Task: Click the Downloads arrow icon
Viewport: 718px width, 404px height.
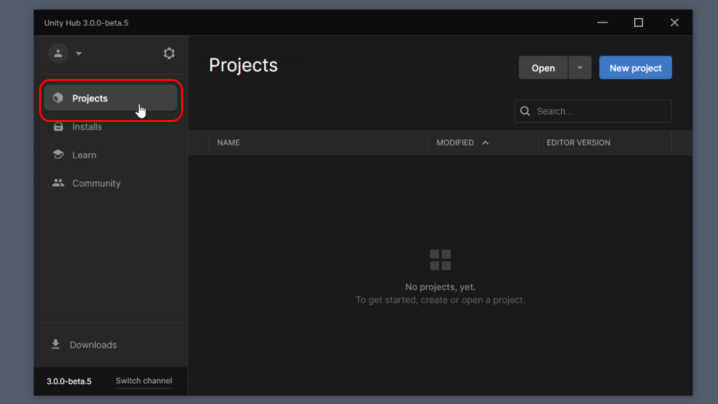Action: [x=55, y=344]
